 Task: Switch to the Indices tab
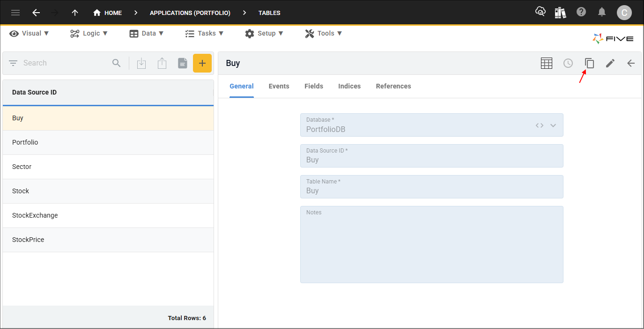(x=349, y=86)
